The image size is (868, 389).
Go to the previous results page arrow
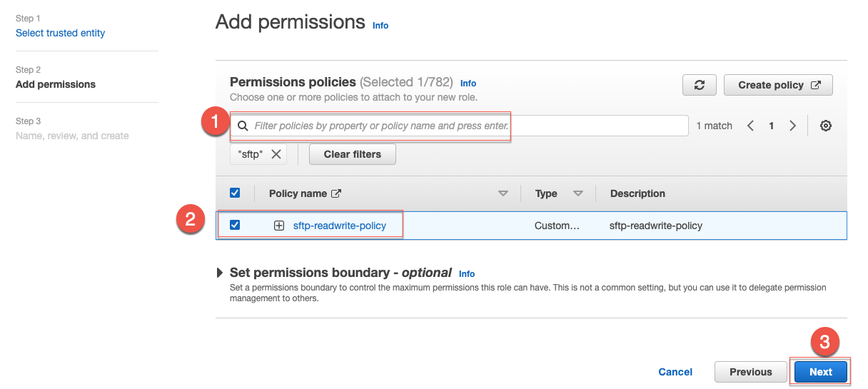point(750,126)
